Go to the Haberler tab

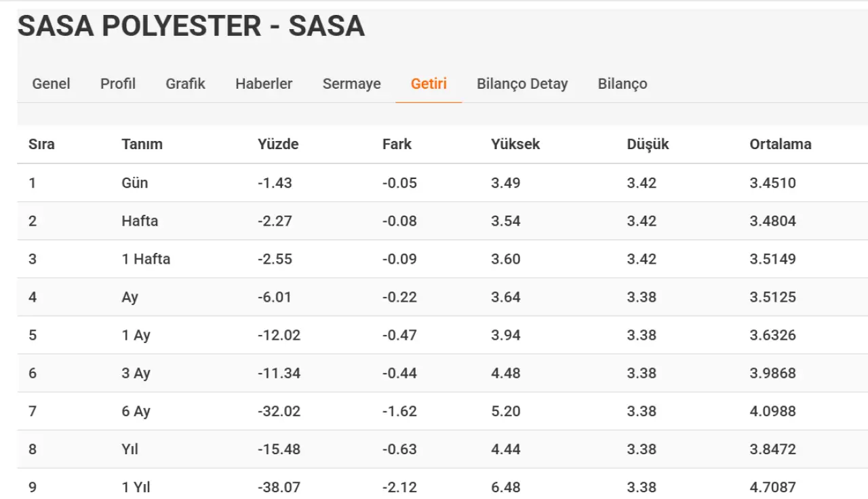(x=264, y=84)
